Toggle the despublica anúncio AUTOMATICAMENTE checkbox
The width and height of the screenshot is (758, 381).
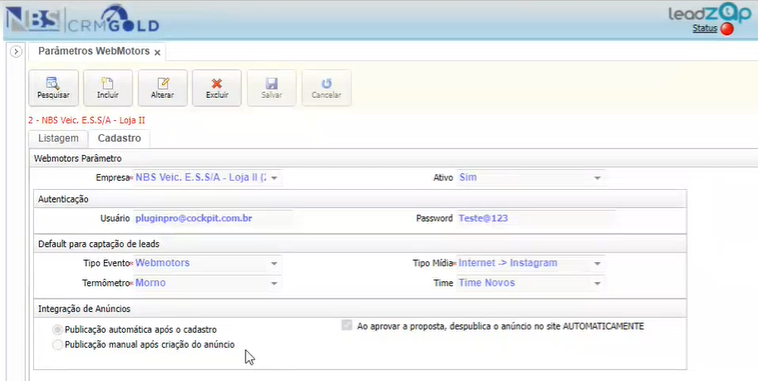(x=347, y=325)
